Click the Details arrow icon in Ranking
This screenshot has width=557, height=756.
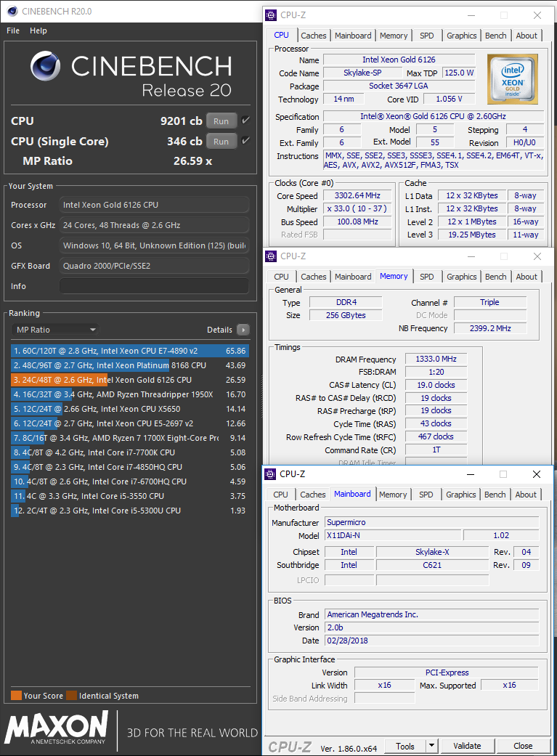pos(243,330)
